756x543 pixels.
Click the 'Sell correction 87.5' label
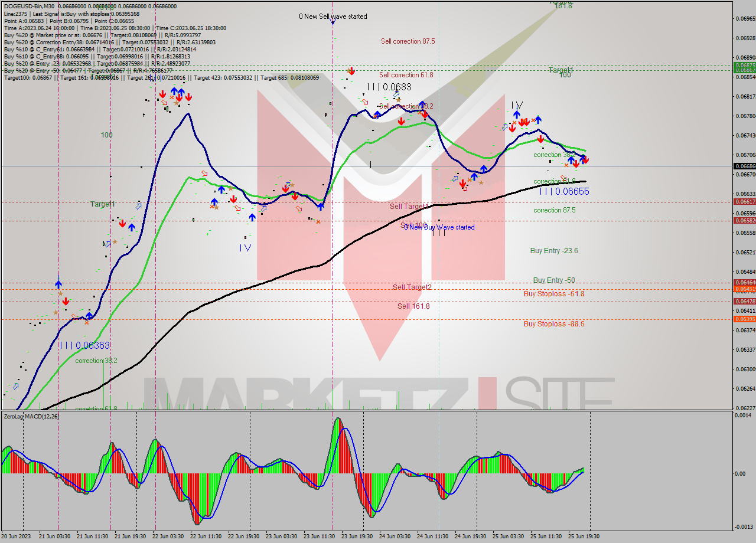tap(408, 41)
